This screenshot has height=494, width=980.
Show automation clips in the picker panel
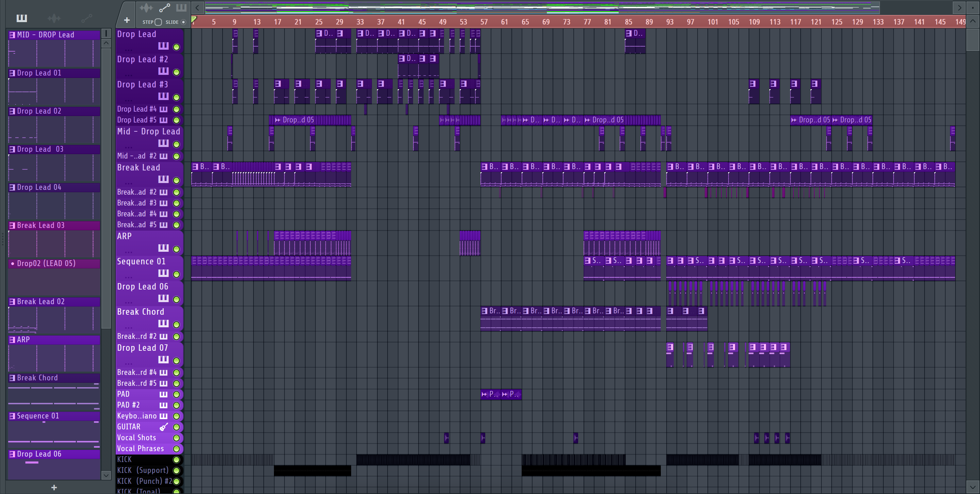(87, 18)
